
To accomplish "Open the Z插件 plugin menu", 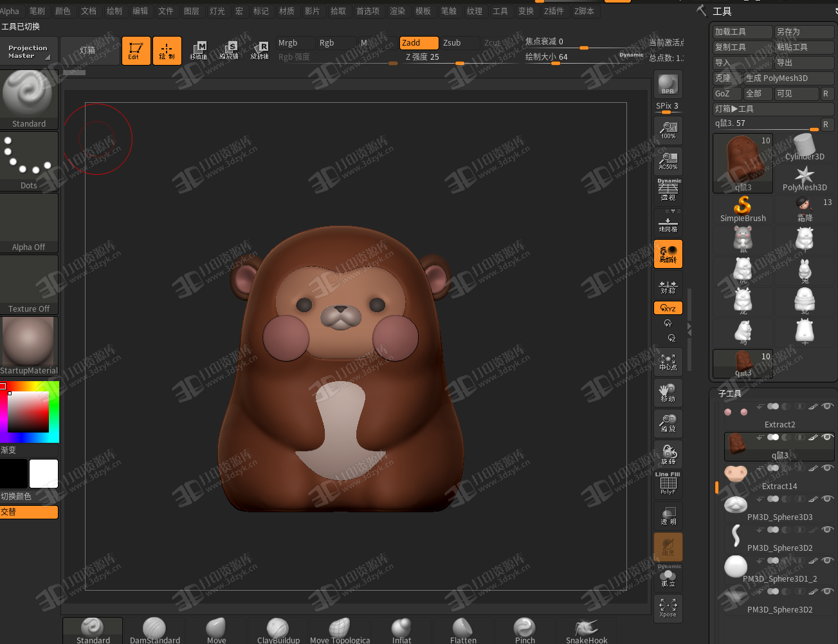I will point(554,11).
